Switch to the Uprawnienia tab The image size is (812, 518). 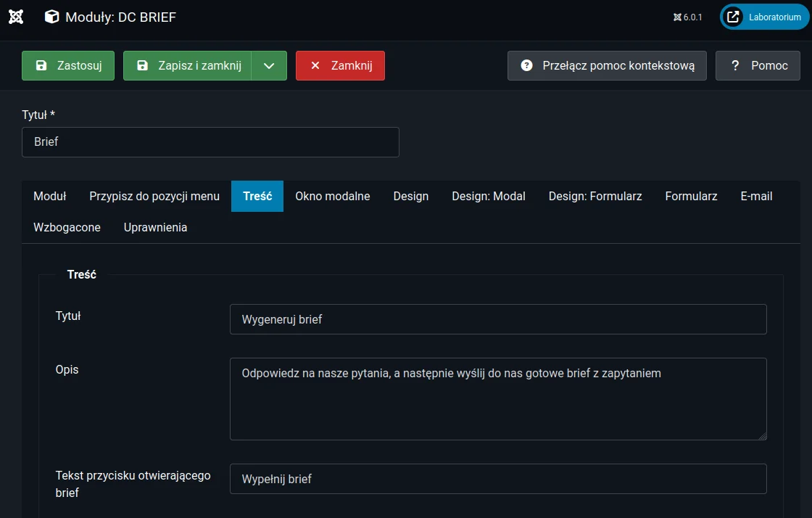point(155,227)
